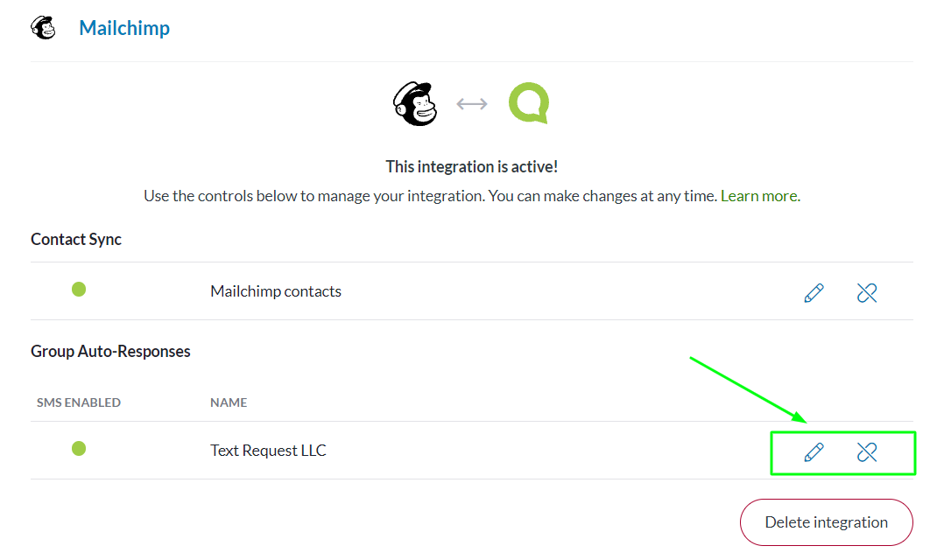
Task: Select the Text Request LLC group name
Action: click(269, 451)
